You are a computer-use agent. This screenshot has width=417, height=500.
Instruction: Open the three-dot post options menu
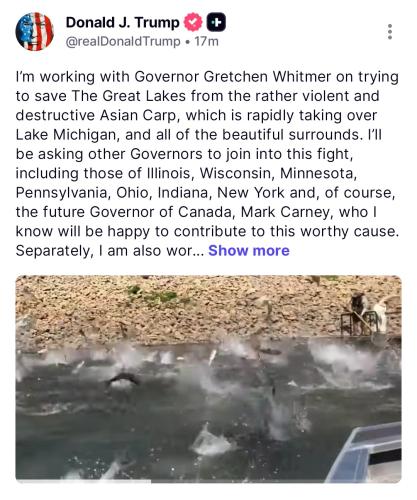(x=390, y=32)
